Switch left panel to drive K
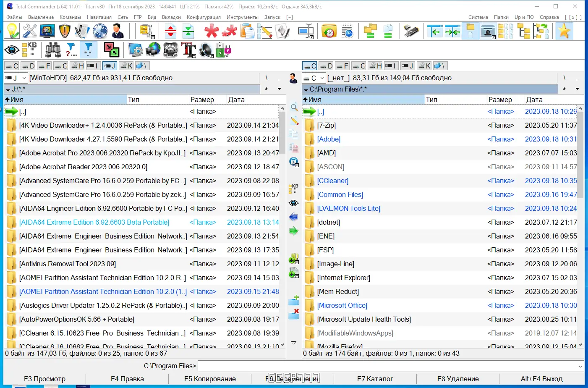 pos(126,66)
